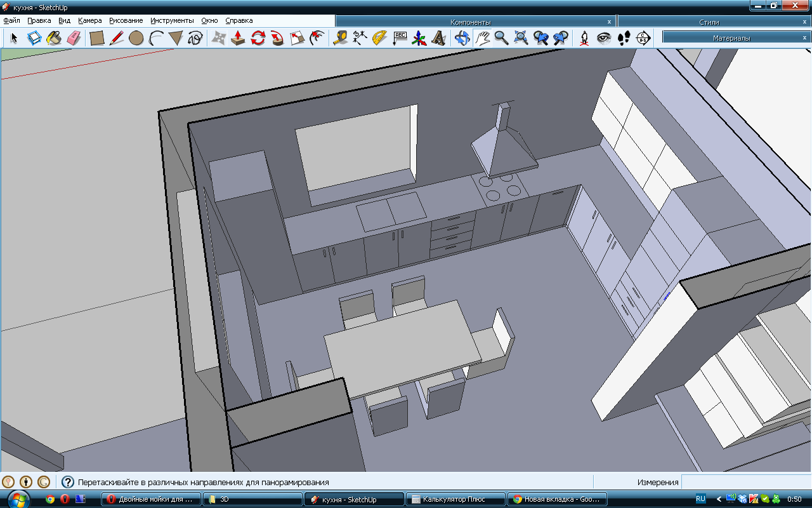Click the Измерения measurements input box

click(746, 482)
